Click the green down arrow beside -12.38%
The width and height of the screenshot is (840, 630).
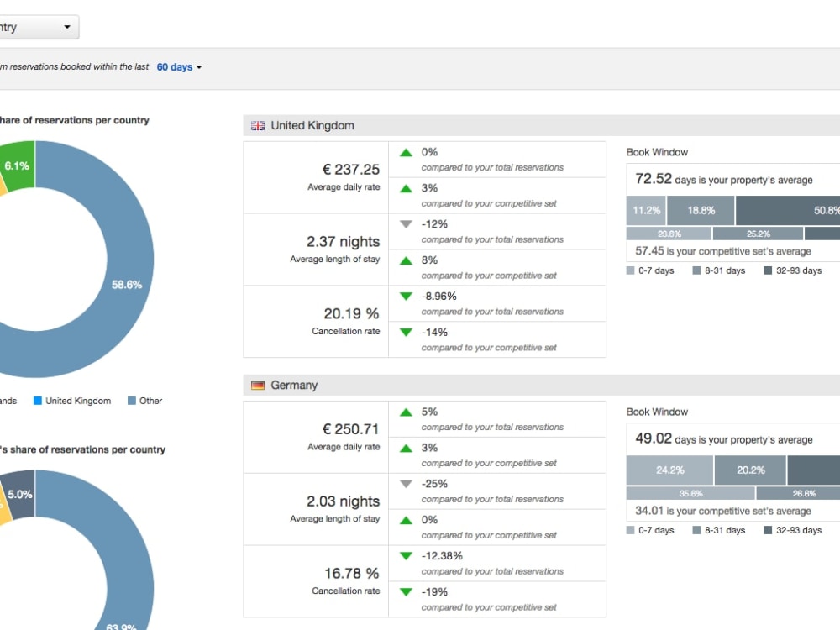coord(406,556)
